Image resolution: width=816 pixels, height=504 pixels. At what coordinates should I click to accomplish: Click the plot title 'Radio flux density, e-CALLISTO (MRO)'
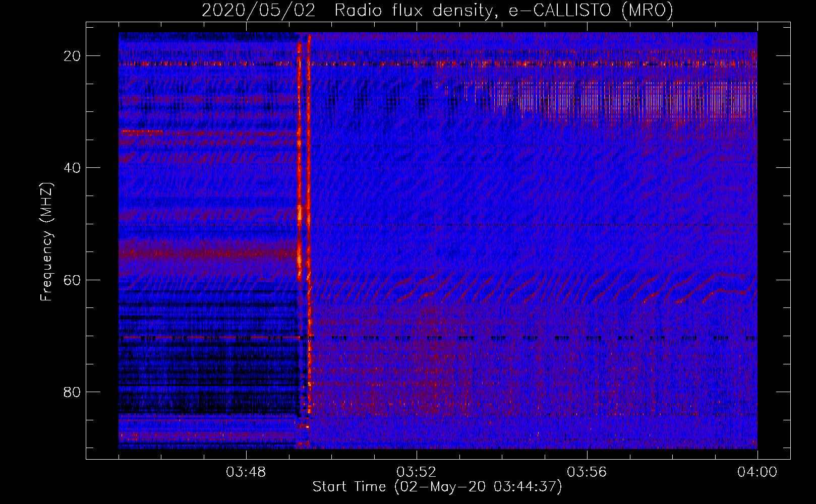[x=503, y=10]
